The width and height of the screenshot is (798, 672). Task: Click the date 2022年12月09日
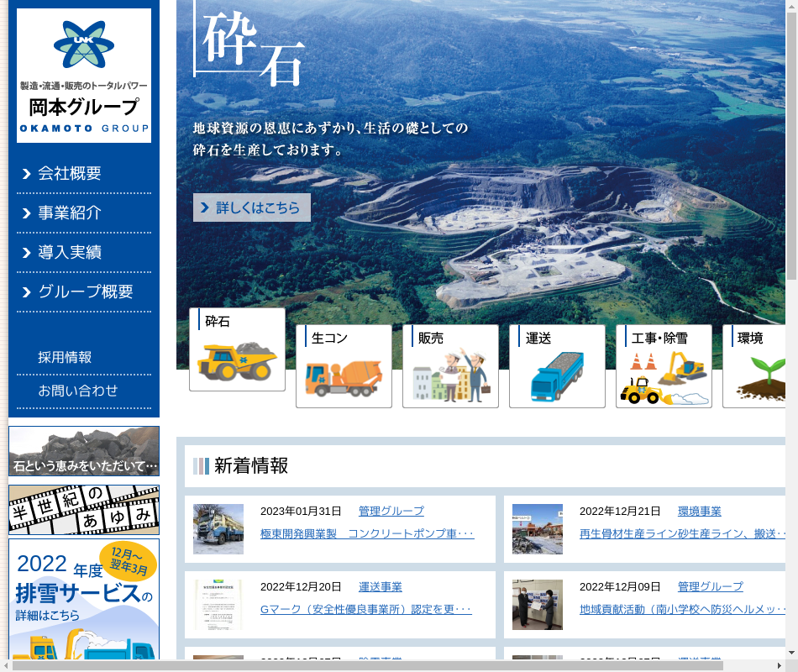620,587
